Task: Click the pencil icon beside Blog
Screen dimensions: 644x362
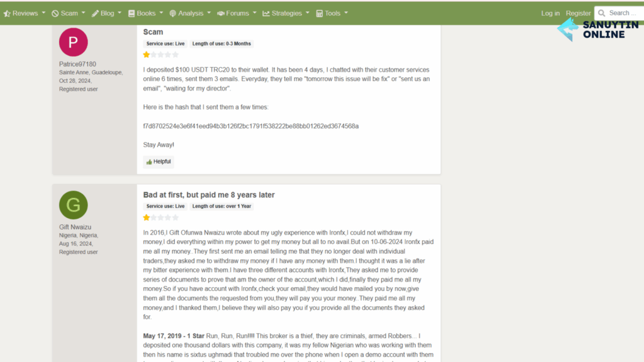Action: point(96,14)
